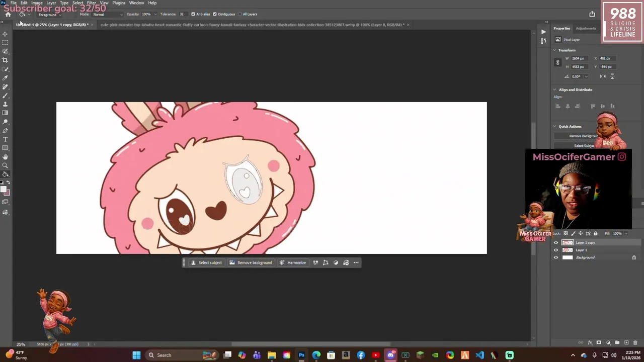Open the rotation angle dropdown
644x362 pixels.
[586, 76]
